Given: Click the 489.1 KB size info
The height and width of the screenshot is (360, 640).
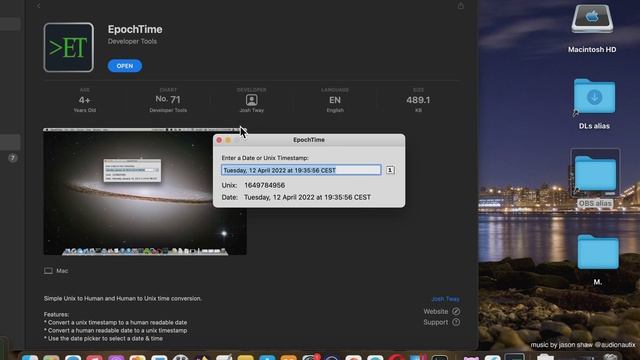Looking at the screenshot, I should tap(418, 100).
